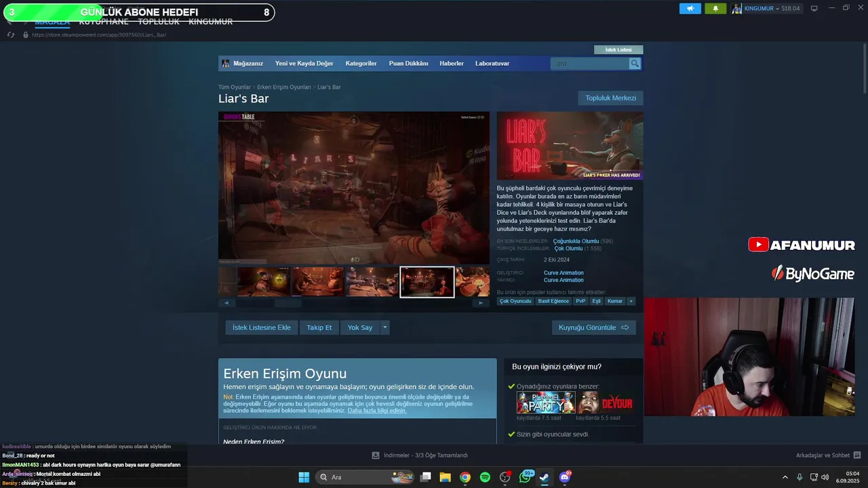Screen dimensions: 868x488
Task: Click Curve Animation publisher link
Action: click(564, 280)
